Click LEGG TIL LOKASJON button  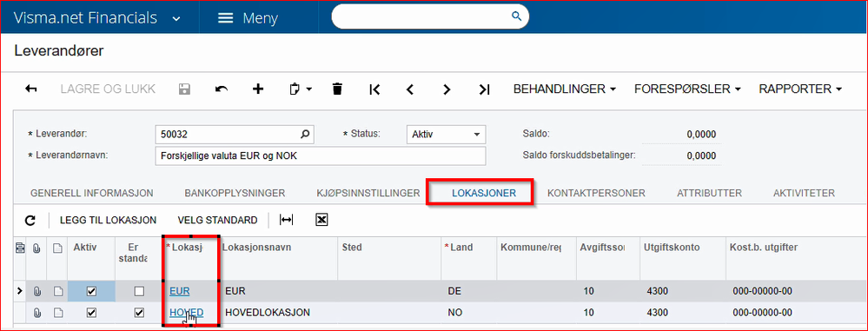coord(108,221)
